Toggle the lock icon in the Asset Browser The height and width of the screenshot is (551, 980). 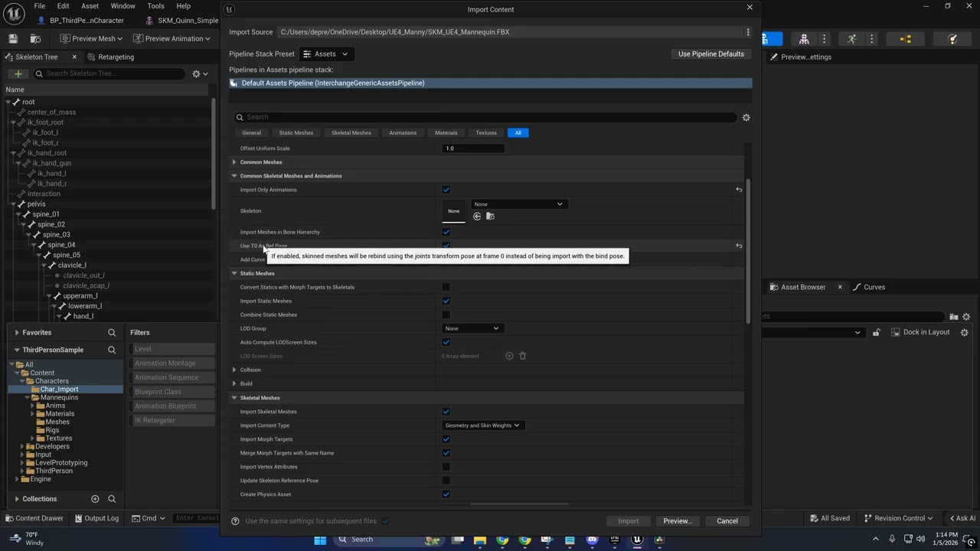pyautogui.click(x=877, y=332)
